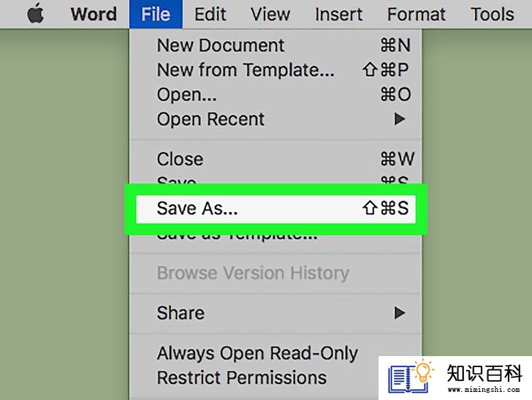
Task: Close the File menu from the menu bar
Action: 156,15
